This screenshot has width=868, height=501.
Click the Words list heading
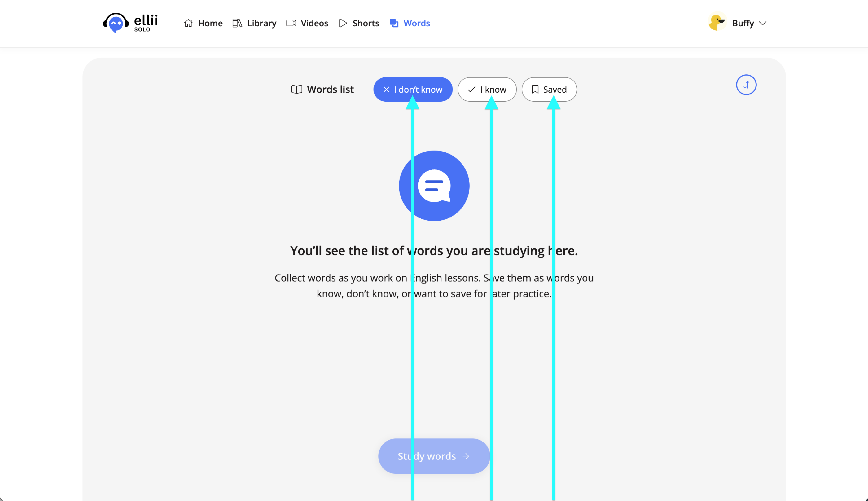coord(330,89)
